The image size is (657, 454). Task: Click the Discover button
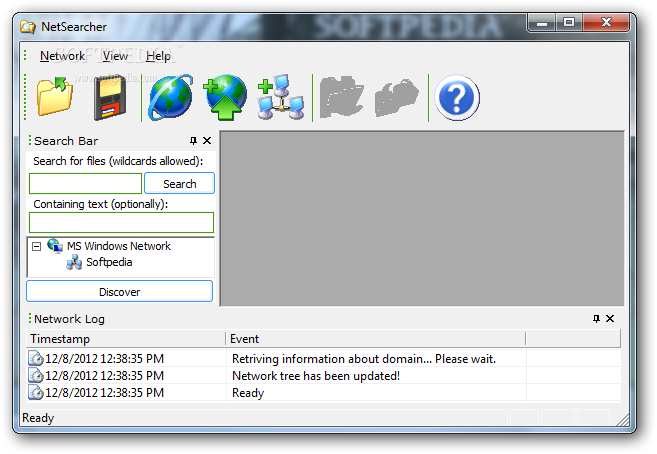tap(119, 291)
